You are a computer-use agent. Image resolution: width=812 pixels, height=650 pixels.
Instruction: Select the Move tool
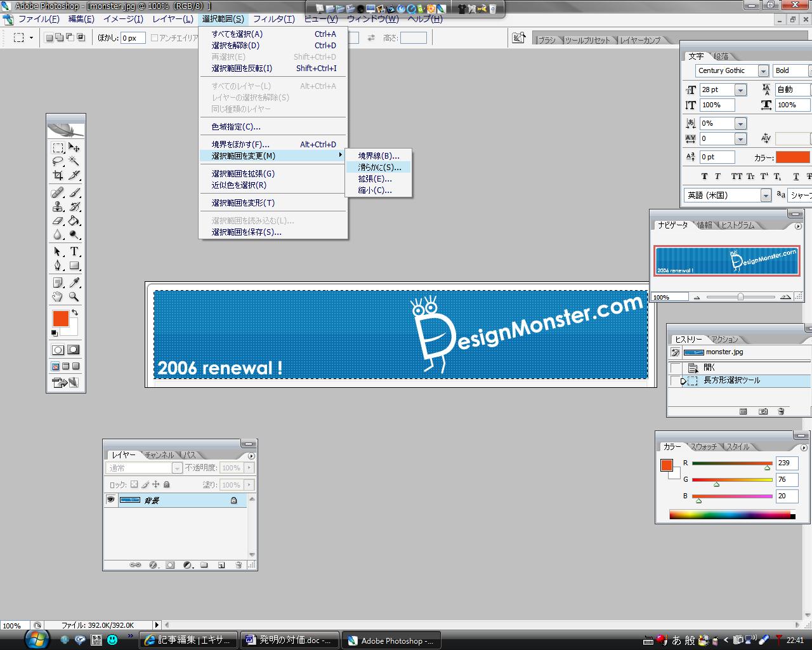[74, 148]
